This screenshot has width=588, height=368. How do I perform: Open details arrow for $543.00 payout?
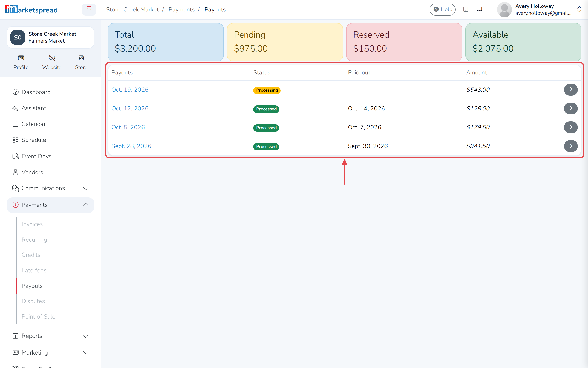[x=570, y=90]
